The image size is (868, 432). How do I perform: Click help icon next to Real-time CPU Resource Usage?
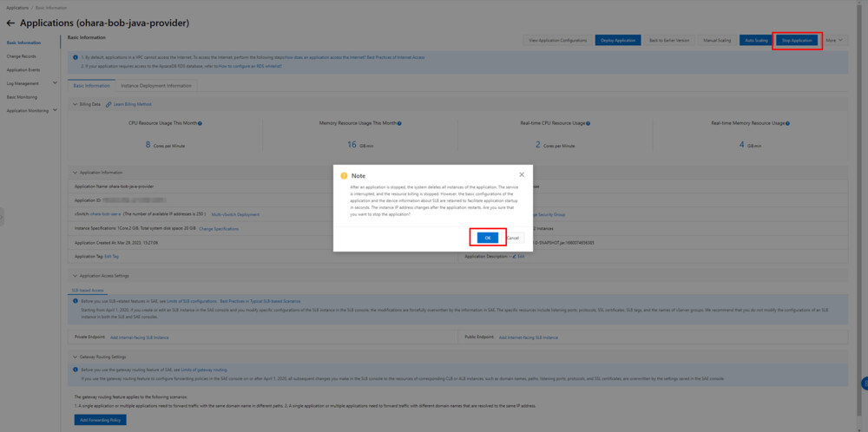[588, 123]
